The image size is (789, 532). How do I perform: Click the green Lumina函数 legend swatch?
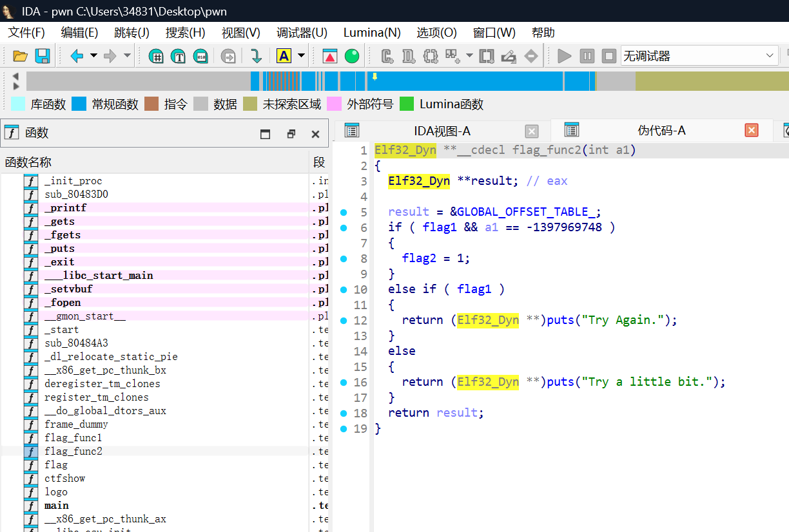[407, 104]
